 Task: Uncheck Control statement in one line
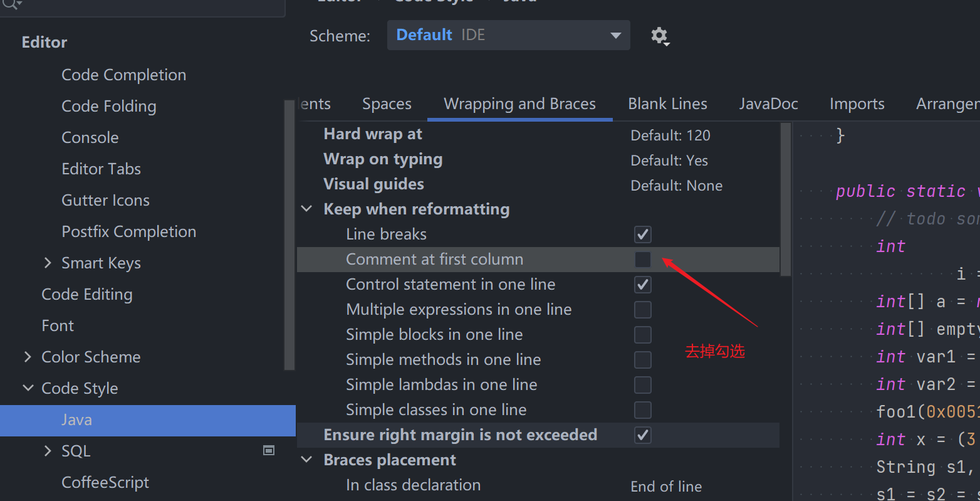pyautogui.click(x=642, y=285)
